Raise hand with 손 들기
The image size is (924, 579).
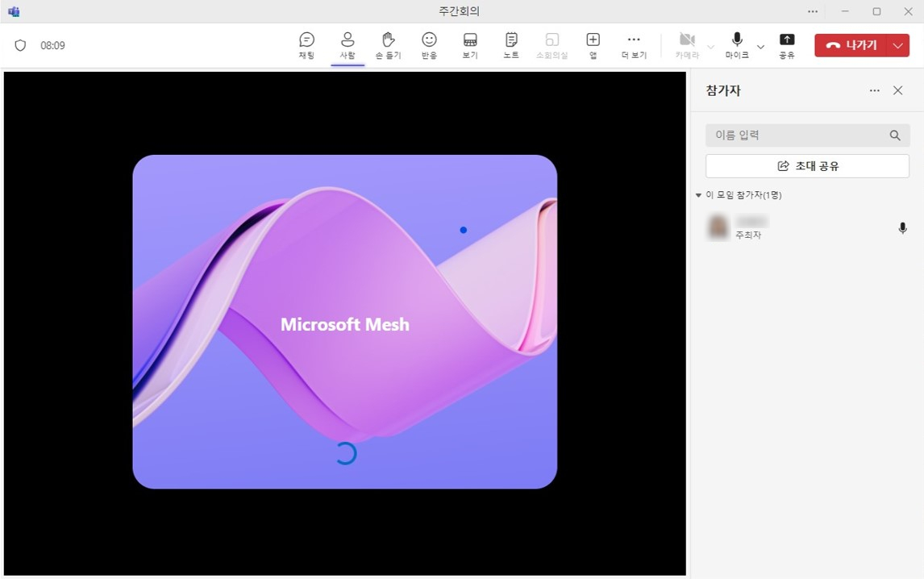389,45
